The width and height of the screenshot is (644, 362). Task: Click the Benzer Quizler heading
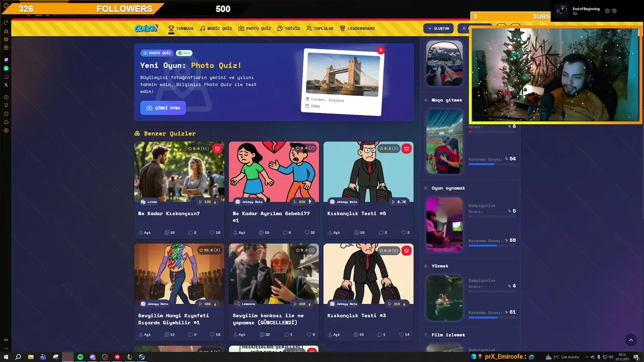pyautogui.click(x=165, y=133)
